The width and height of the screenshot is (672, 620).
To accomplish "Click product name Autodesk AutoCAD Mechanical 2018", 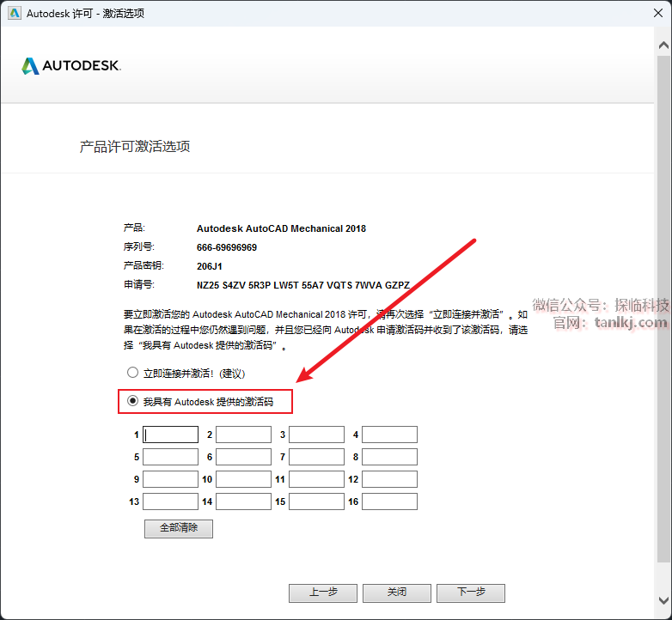I will (x=281, y=228).
